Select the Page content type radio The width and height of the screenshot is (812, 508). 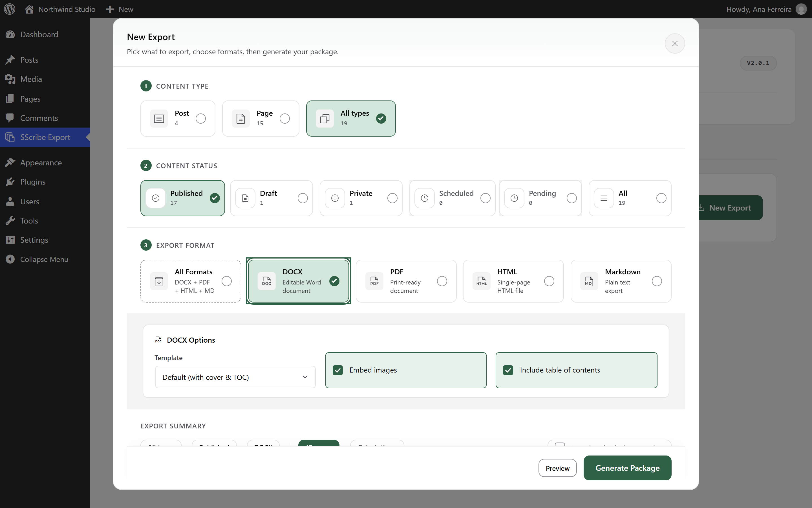click(x=284, y=119)
